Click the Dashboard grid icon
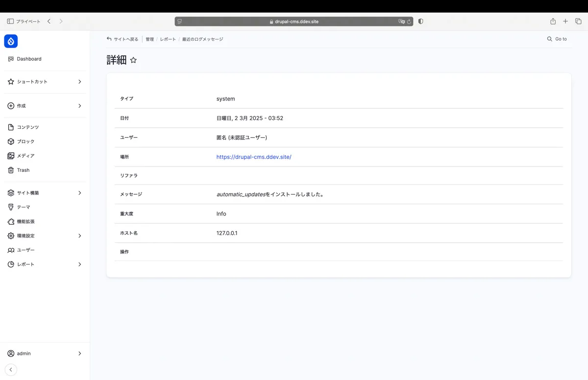 tap(11, 59)
